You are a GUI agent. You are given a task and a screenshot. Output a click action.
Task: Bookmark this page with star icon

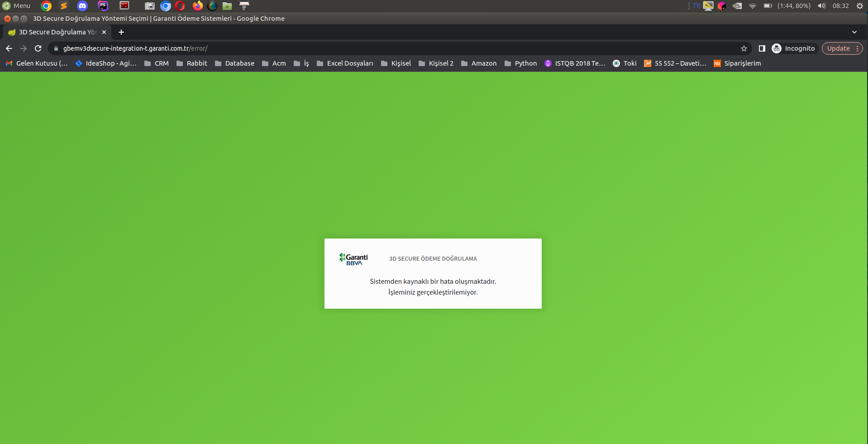point(744,48)
